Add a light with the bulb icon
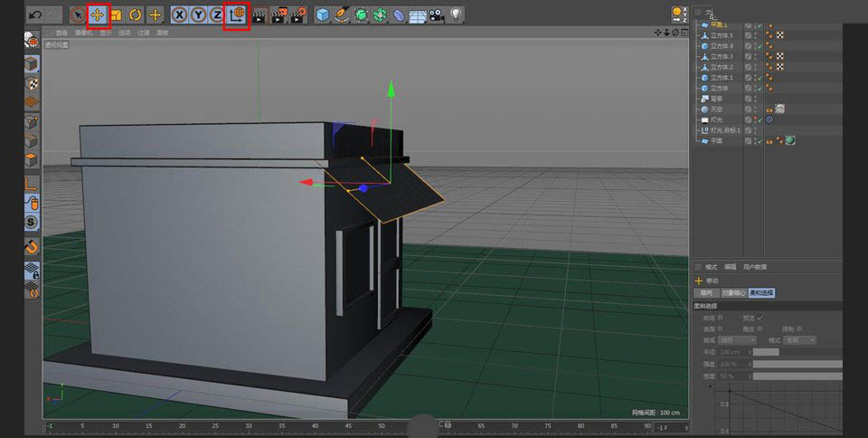The image size is (868, 438). coord(456,14)
